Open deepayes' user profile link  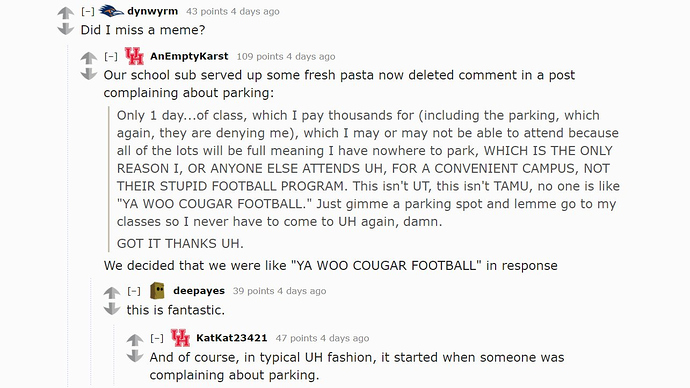coord(199,291)
